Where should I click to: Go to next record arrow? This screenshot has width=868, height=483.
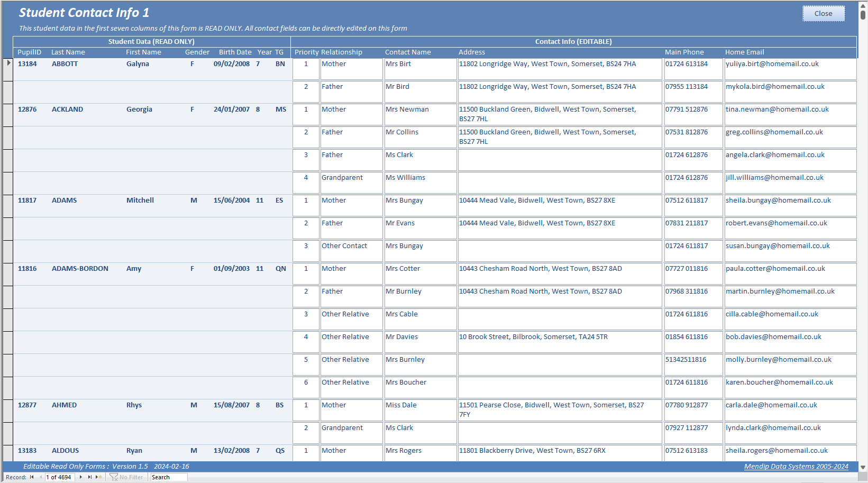80,477
